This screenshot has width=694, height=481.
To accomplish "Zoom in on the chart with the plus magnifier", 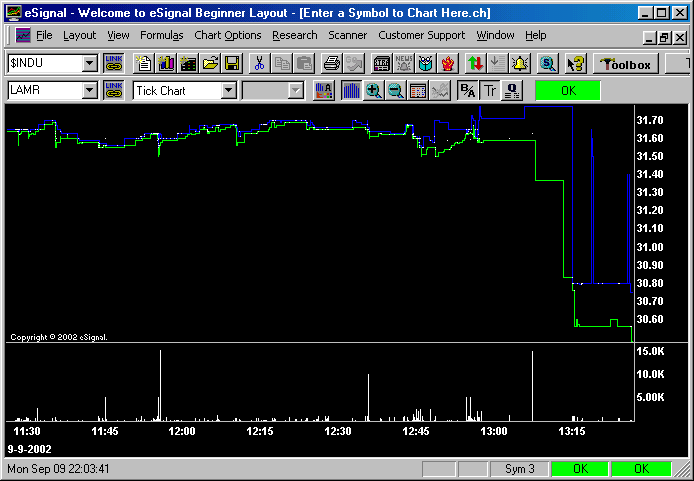I will [374, 90].
